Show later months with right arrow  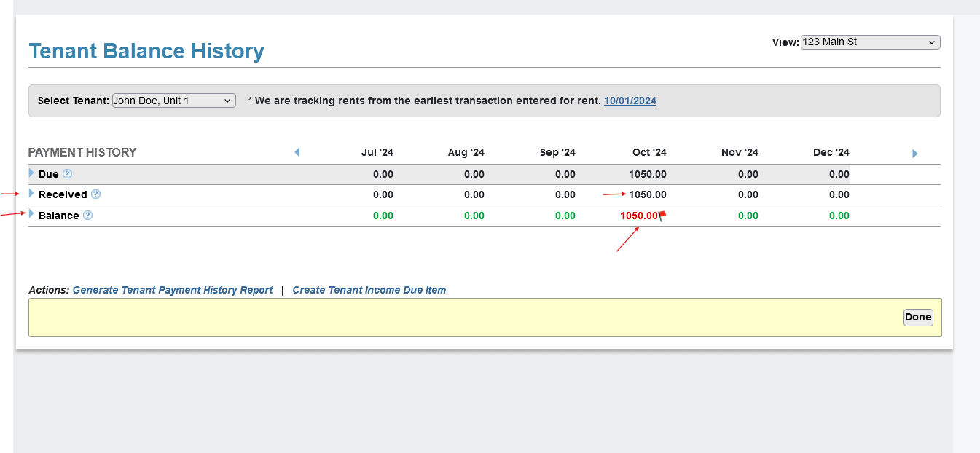915,154
